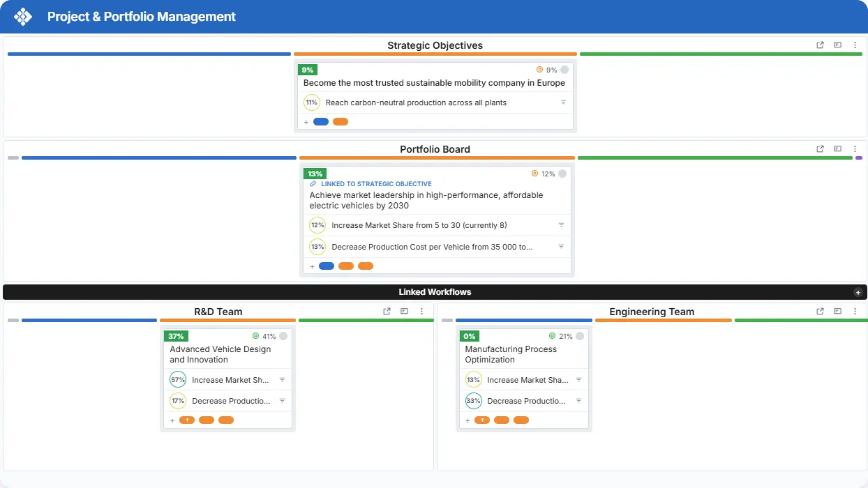The image size is (868, 488).
Task: Click the plus on the market leadership card footer
Action: 312,266
